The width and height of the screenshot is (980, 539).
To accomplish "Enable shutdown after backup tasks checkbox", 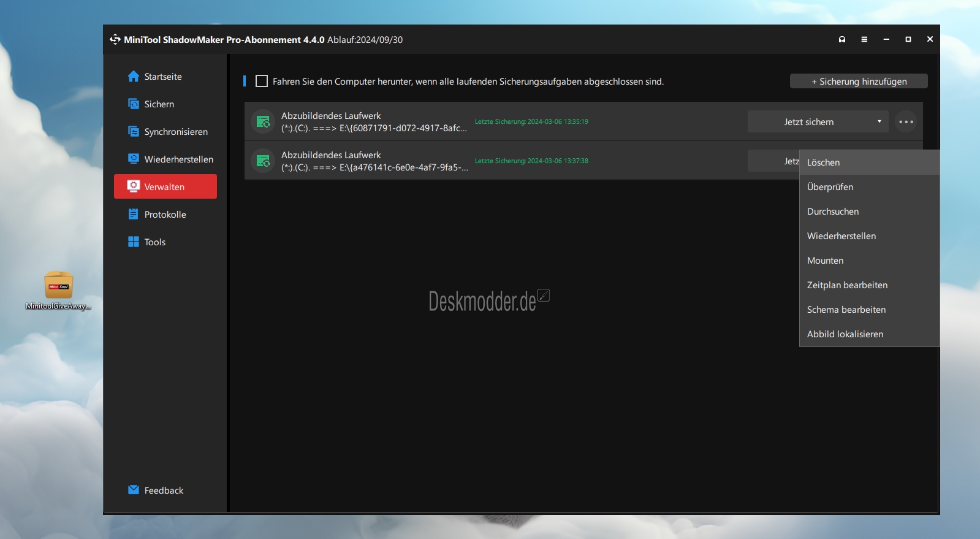I will [262, 81].
